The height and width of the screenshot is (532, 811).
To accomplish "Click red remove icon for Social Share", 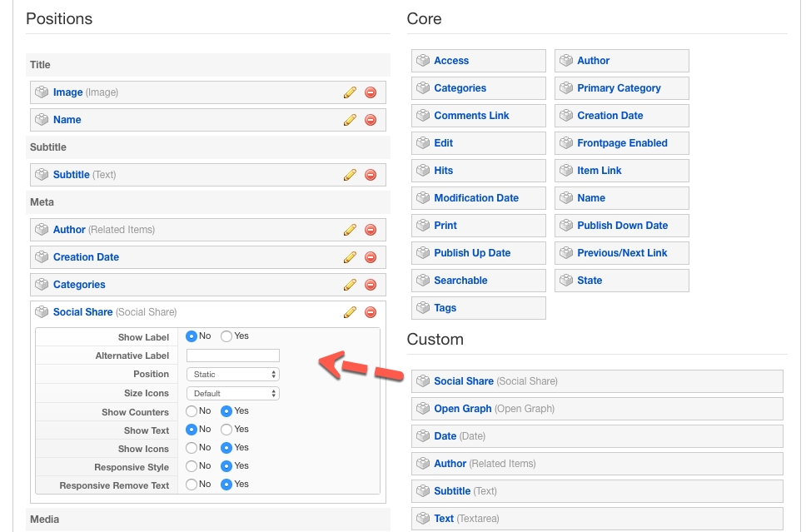I will 371,312.
